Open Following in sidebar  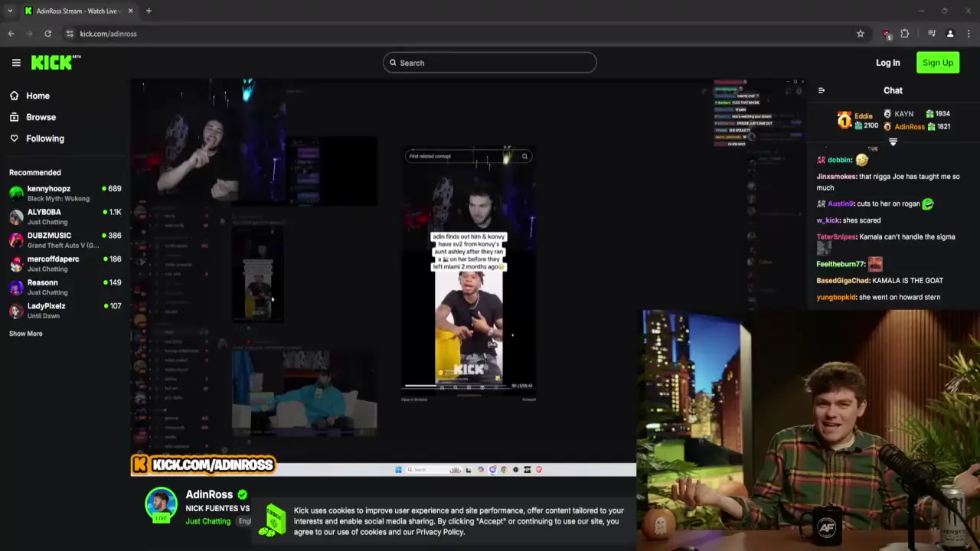pos(44,139)
